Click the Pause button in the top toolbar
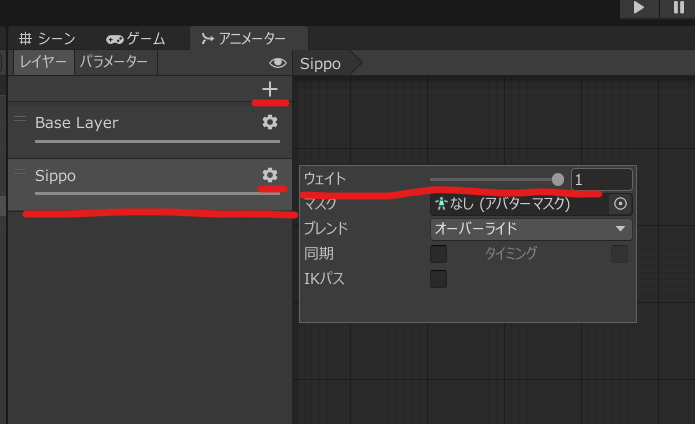Image resolution: width=695 pixels, height=424 pixels. [x=678, y=8]
